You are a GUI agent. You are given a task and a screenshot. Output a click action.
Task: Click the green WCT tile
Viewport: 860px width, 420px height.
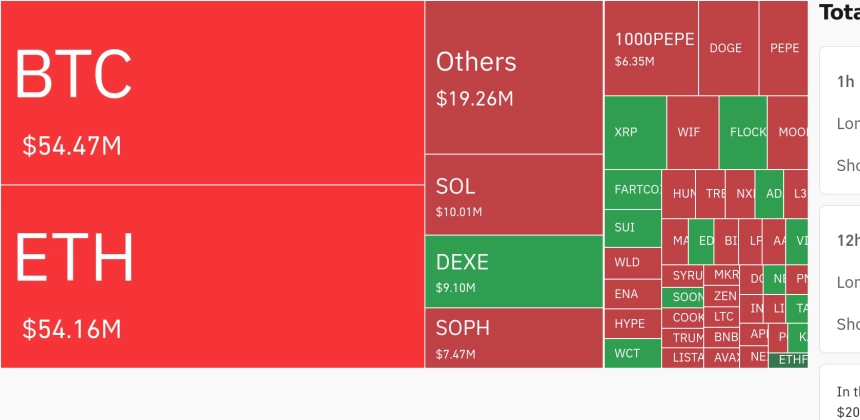pos(633,353)
